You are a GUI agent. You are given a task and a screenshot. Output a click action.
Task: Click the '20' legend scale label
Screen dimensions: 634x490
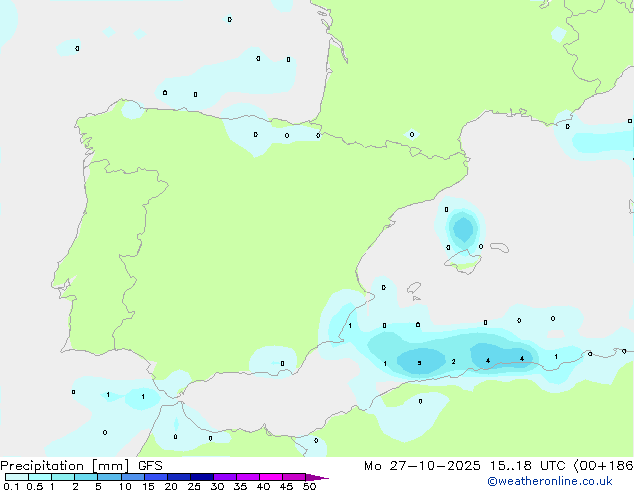click(171, 486)
